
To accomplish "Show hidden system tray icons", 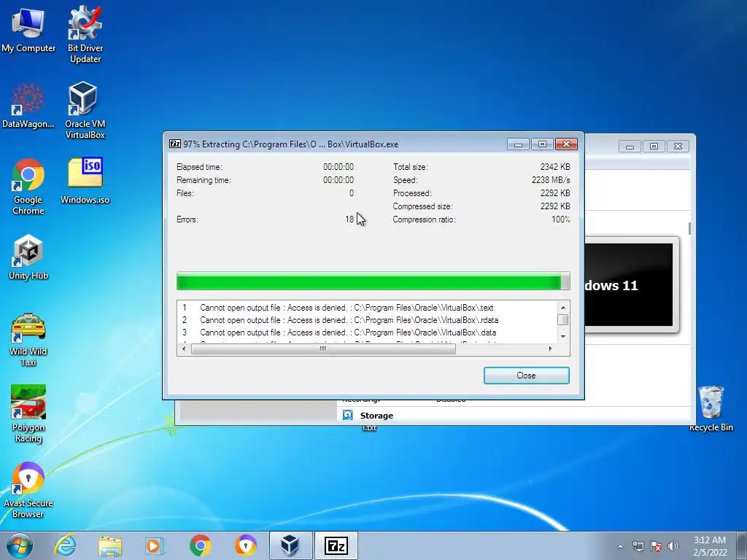I will tap(620, 546).
